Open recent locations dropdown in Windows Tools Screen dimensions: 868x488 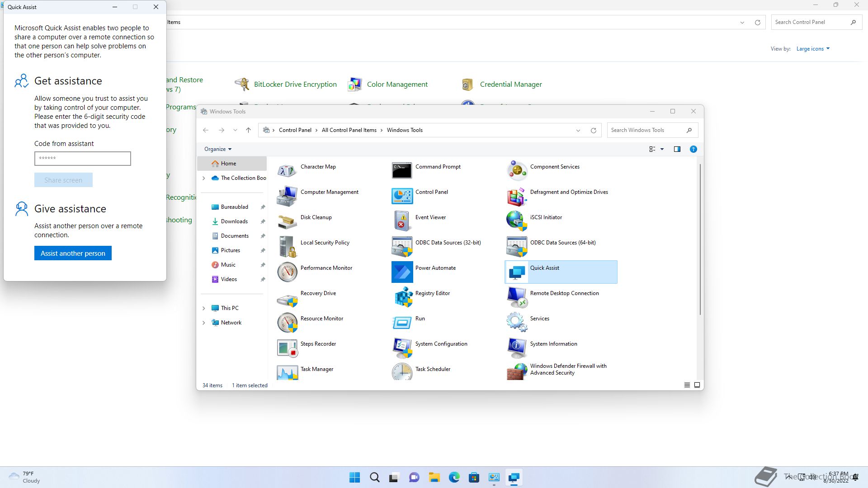point(235,130)
